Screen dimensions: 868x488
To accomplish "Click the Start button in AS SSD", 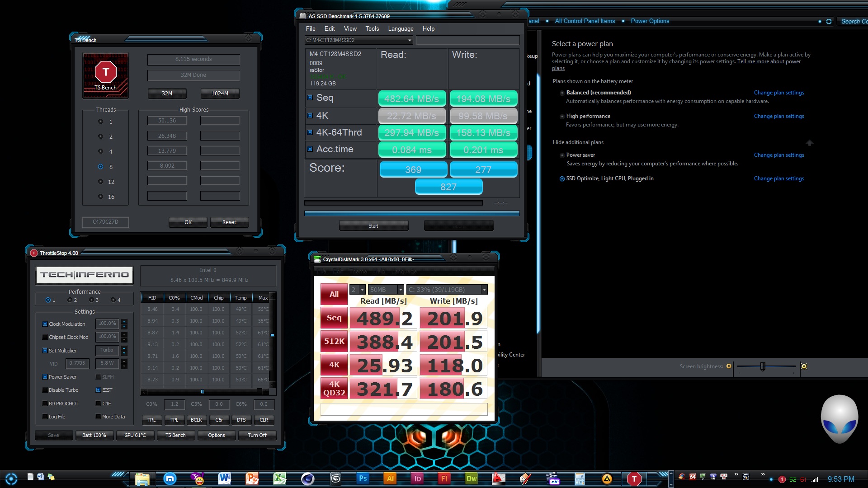I will tap(373, 225).
